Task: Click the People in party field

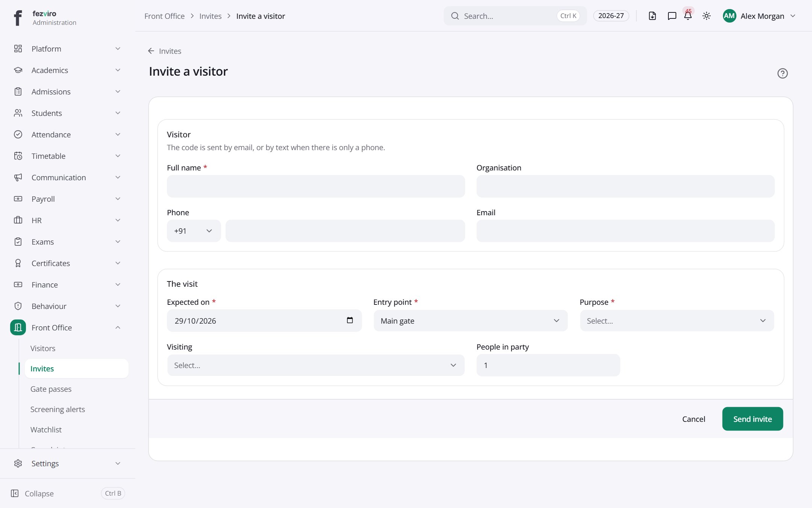Action: pos(548,365)
